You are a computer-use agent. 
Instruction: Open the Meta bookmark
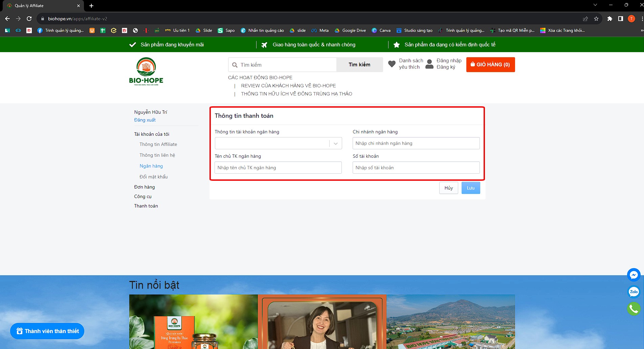tap(320, 30)
